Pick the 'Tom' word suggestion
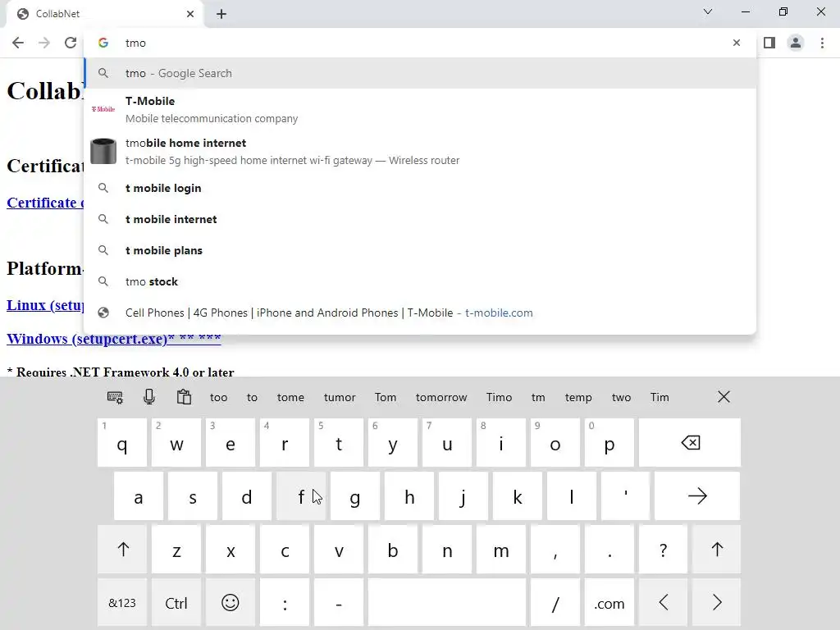Viewport: 840px width, 630px height. coord(386,398)
